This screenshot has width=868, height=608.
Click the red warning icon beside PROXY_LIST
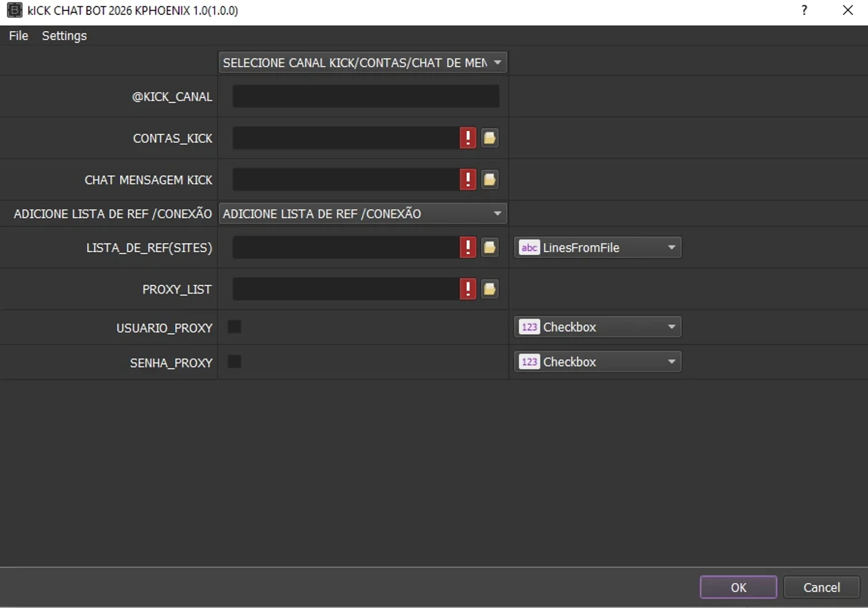[x=468, y=289]
